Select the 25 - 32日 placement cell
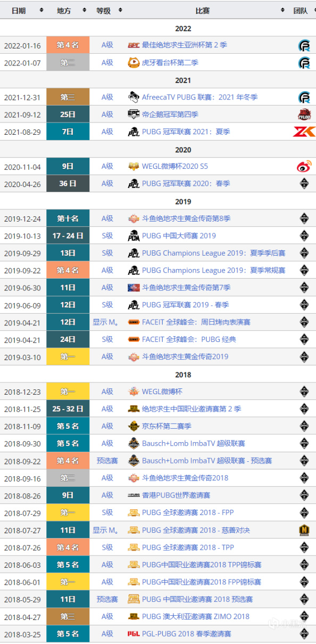Screen dimensions: 316x644 click(x=68, y=409)
